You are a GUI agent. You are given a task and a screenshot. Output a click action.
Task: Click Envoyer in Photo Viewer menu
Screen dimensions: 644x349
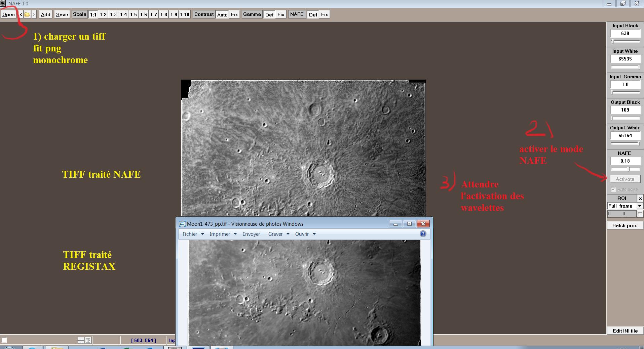tap(251, 234)
